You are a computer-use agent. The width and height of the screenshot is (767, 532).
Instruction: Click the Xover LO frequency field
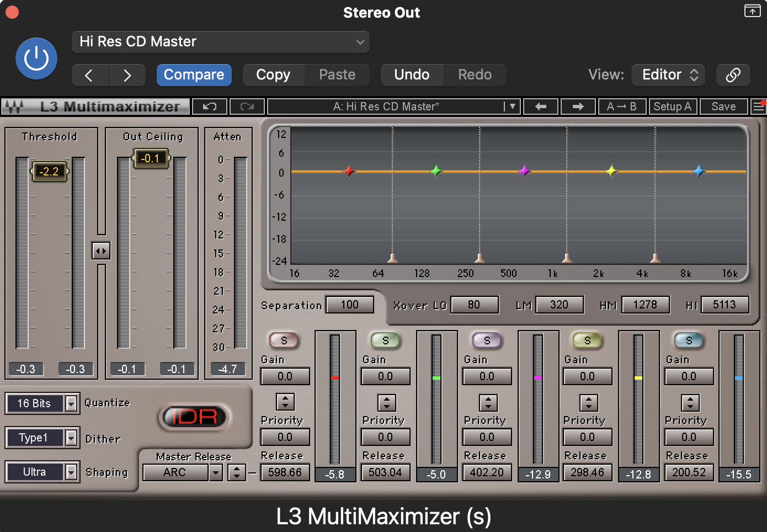(475, 305)
